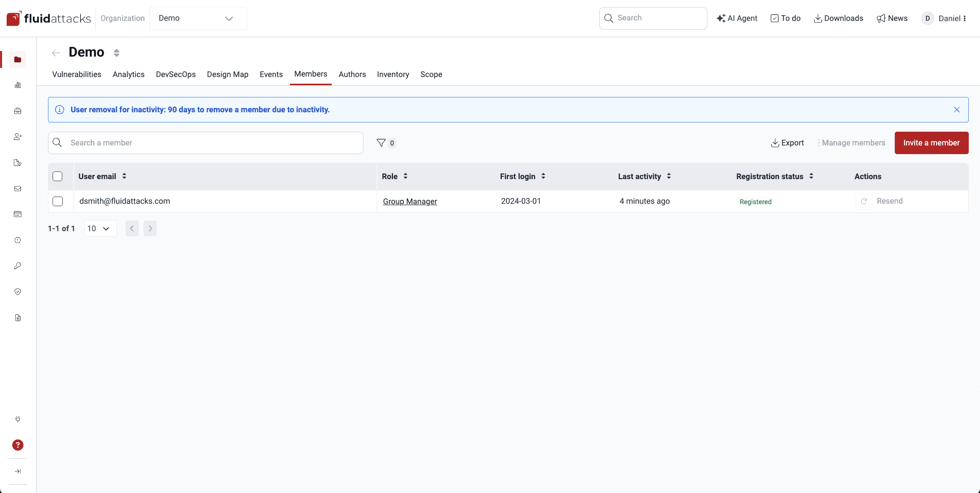Open the billing credit-card icon in sidebar
980x493 pixels.
click(x=18, y=214)
